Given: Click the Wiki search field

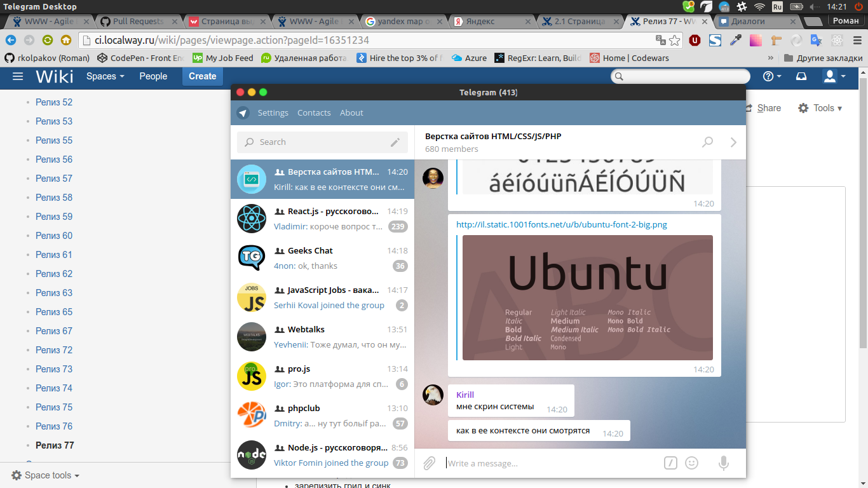Looking at the screenshot, I should (x=681, y=76).
